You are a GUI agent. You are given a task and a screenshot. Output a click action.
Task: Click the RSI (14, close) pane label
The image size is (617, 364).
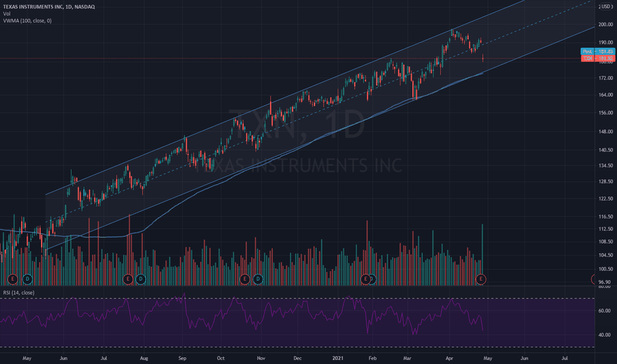click(x=19, y=293)
